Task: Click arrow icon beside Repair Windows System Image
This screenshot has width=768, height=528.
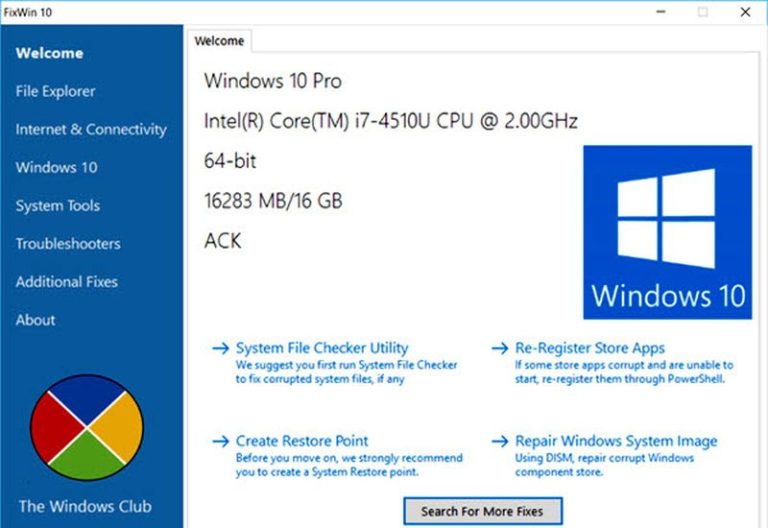Action: pos(500,441)
